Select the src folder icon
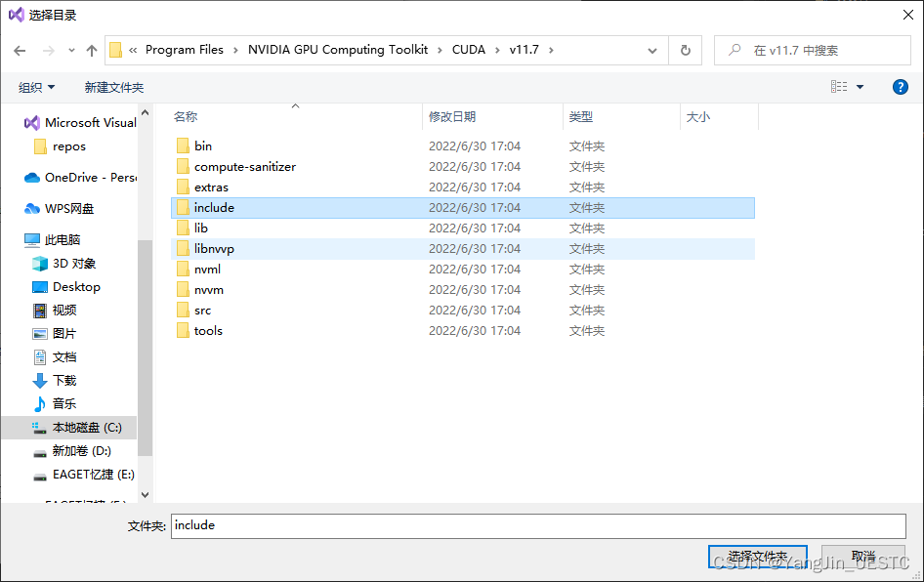 pos(183,310)
